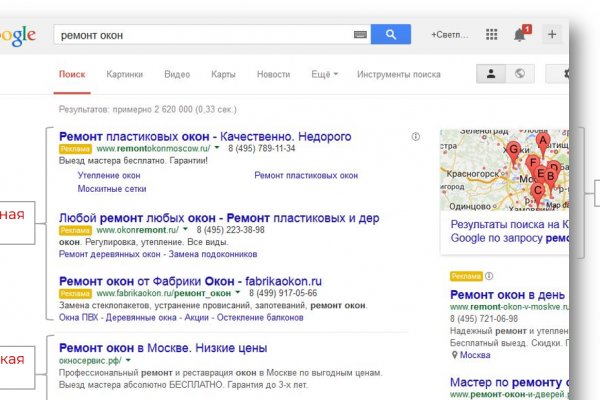Open the Утепление окон sitelink
This screenshot has height=400, width=600.
tap(109, 175)
